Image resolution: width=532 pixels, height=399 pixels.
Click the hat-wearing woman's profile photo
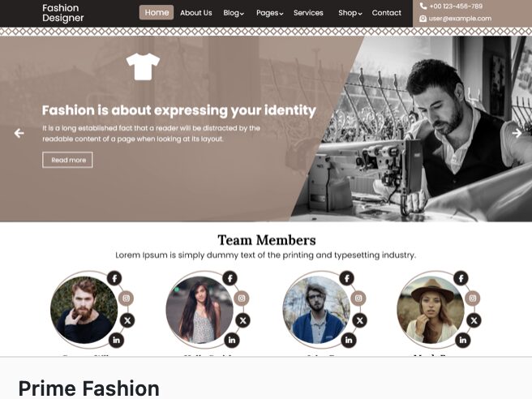430,310
